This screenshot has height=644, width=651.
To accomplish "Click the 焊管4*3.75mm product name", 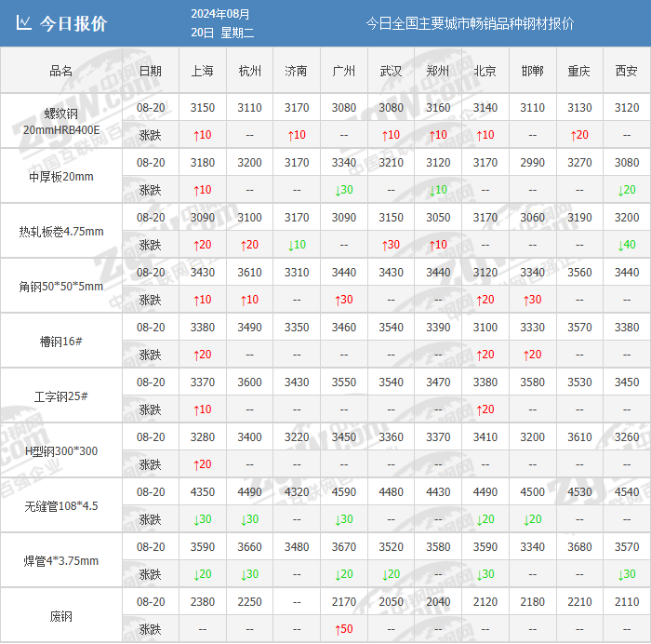I will tap(61, 561).
